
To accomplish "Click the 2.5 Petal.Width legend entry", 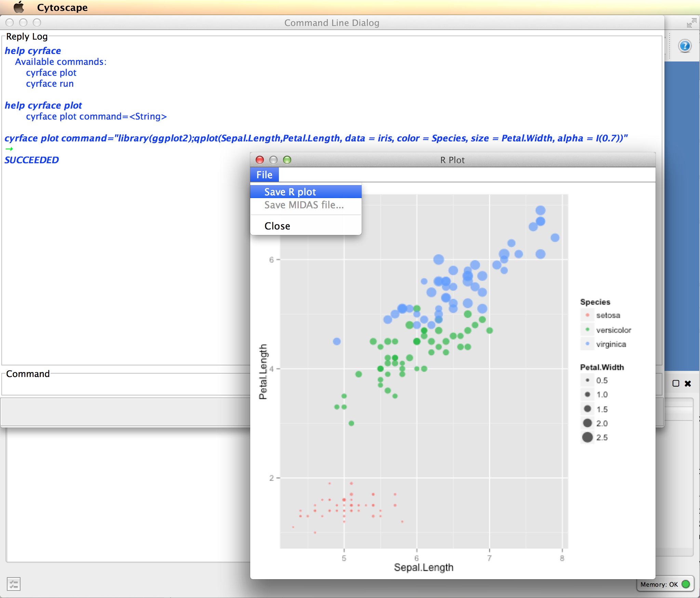I will 595,437.
